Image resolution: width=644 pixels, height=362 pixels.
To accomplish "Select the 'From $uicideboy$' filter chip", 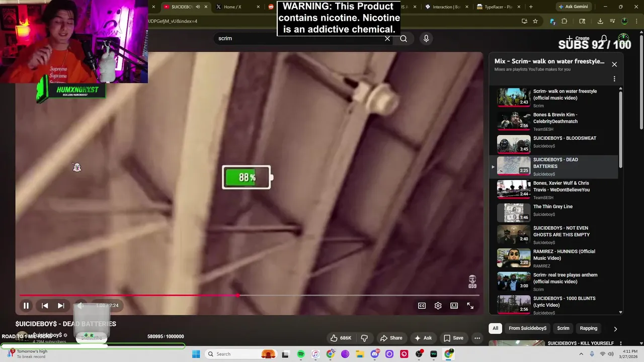I will [x=527, y=328].
